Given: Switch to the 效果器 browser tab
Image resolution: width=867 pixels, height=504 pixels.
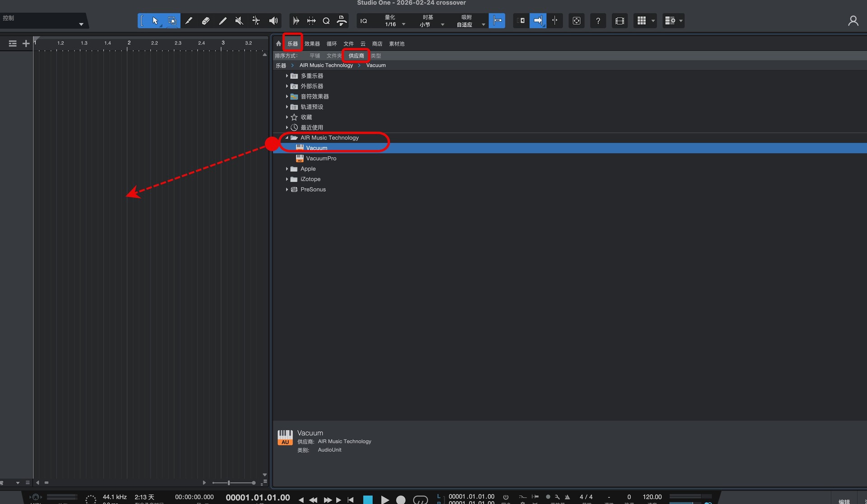Looking at the screenshot, I should click(x=312, y=44).
